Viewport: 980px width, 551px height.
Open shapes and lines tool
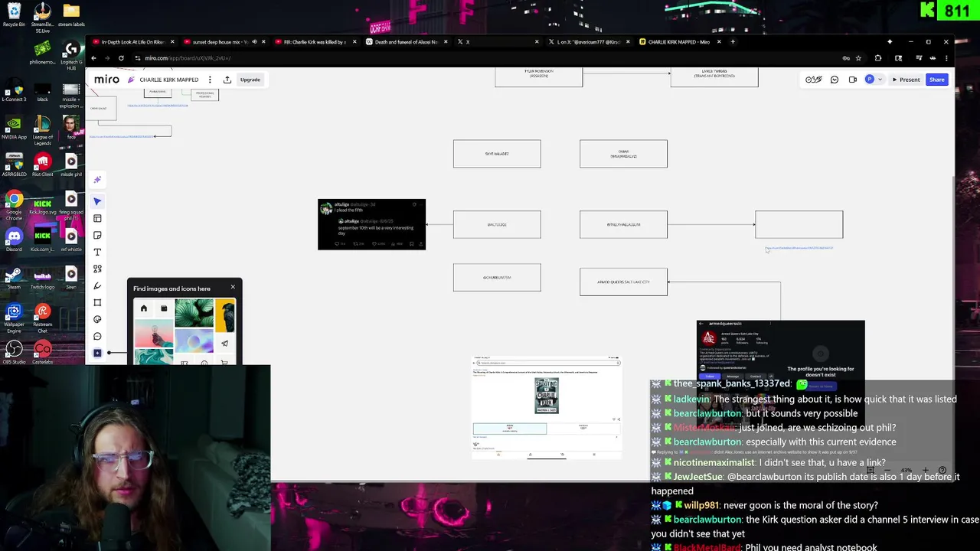coord(97,269)
